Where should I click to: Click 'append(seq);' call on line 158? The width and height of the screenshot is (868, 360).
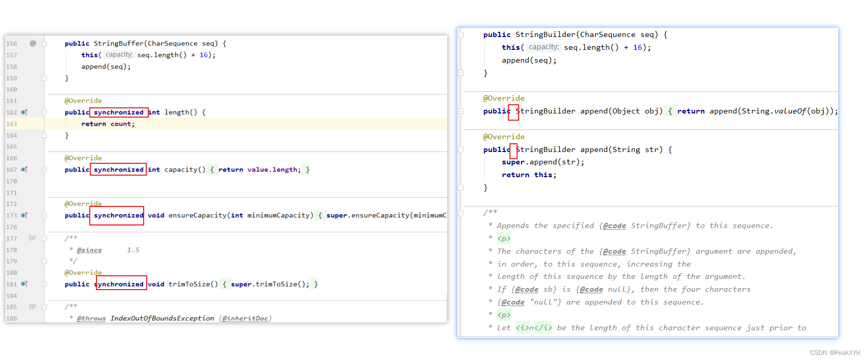coord(106,67)
